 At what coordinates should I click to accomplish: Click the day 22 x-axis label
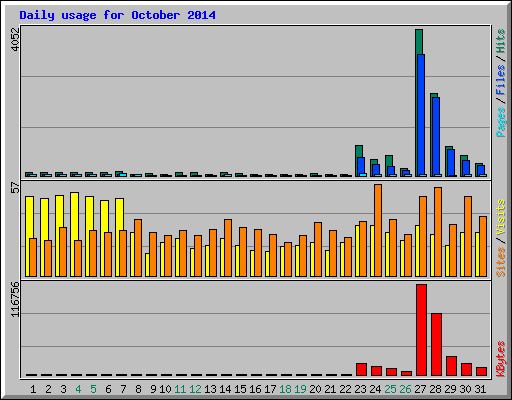pyautogui.click(x=345, y=389)
